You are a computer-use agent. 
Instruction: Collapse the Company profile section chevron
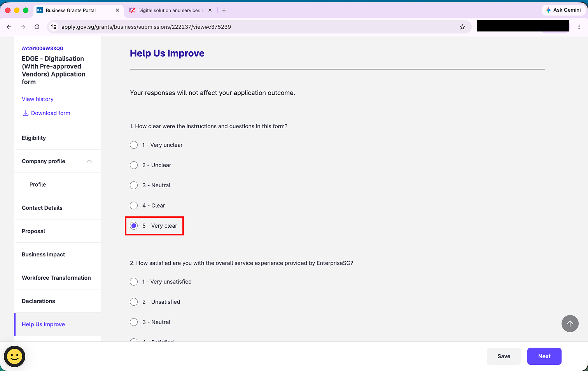(x=89, y=161)
